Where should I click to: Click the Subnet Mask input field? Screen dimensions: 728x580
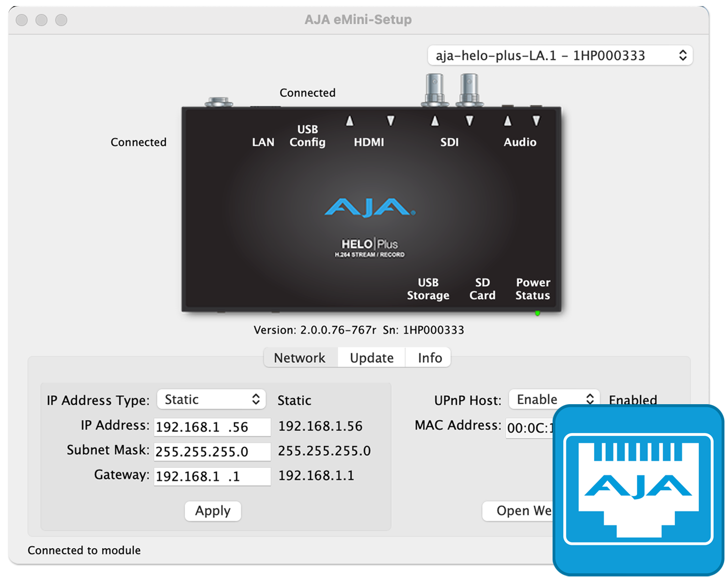click(x=212, y=452)
